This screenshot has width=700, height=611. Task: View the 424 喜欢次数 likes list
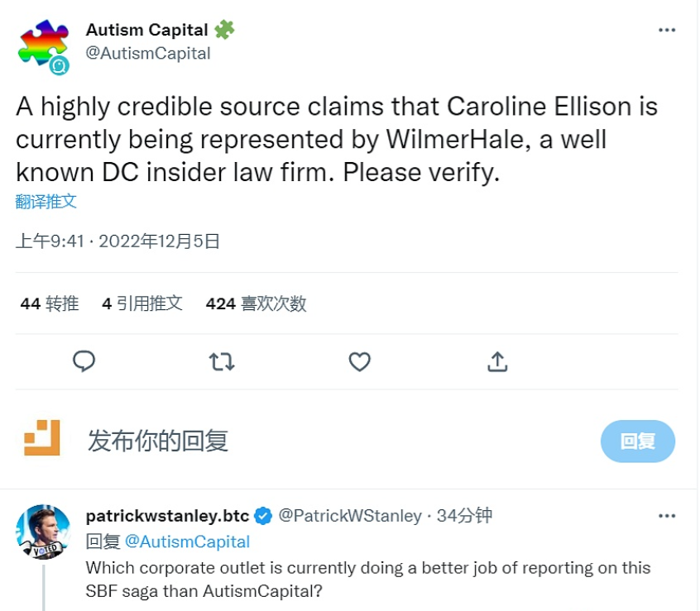(256, 303)
